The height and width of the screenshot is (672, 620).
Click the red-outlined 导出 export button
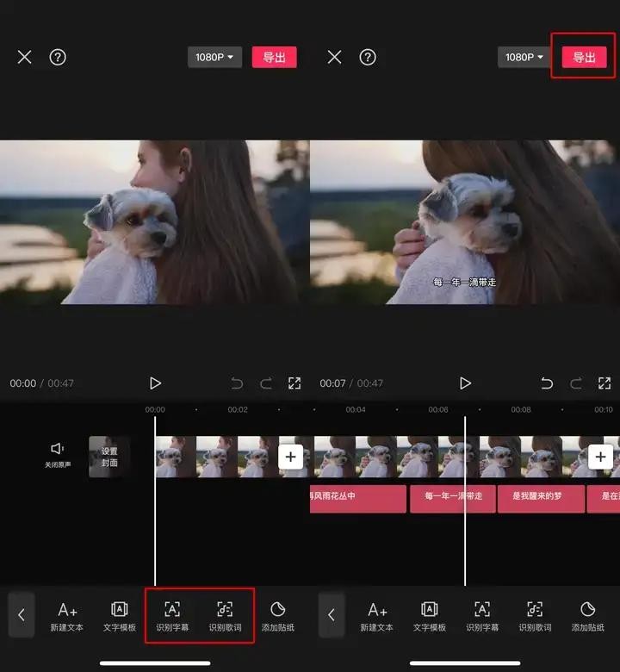(x=584, y=58)
